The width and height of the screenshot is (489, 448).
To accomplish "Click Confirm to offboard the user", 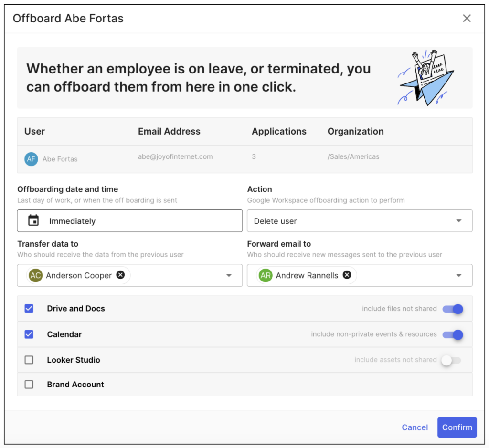I will tap(457, 427).
